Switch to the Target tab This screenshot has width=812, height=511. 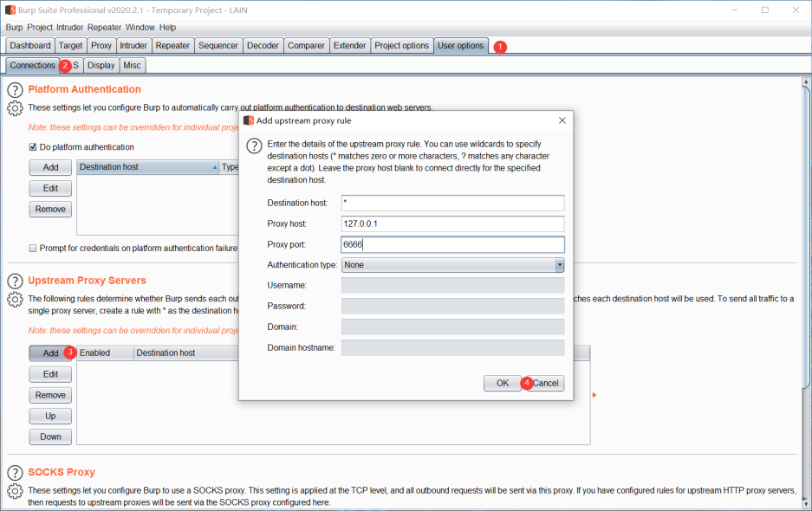(70, 46)
